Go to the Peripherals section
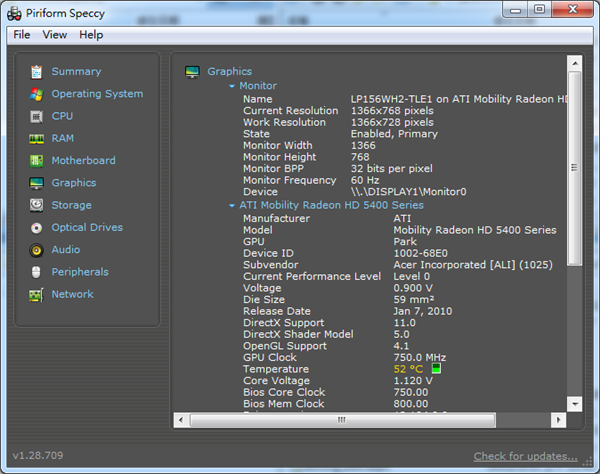Viewport: 600px width, 474px height. point(80,272)
